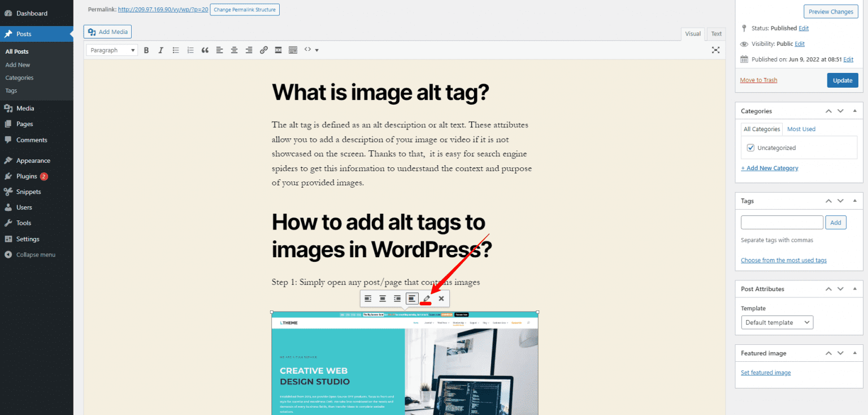
Task: Switch to the Text editor tab
Action: click(716, 33)
